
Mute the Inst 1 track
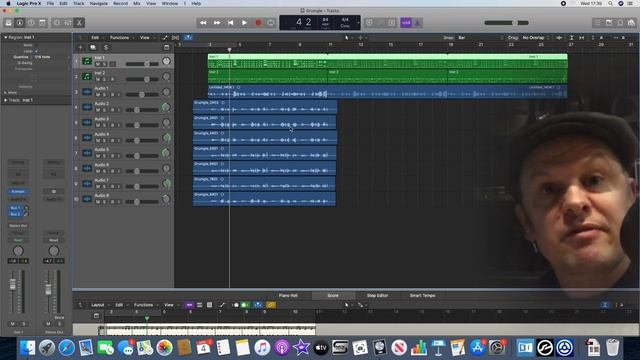98,64
